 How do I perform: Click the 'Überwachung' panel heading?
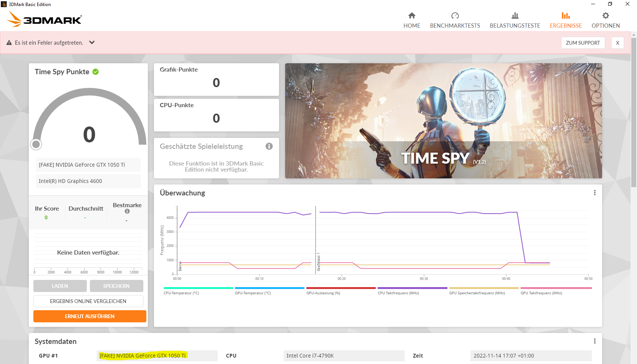[182, 193]
